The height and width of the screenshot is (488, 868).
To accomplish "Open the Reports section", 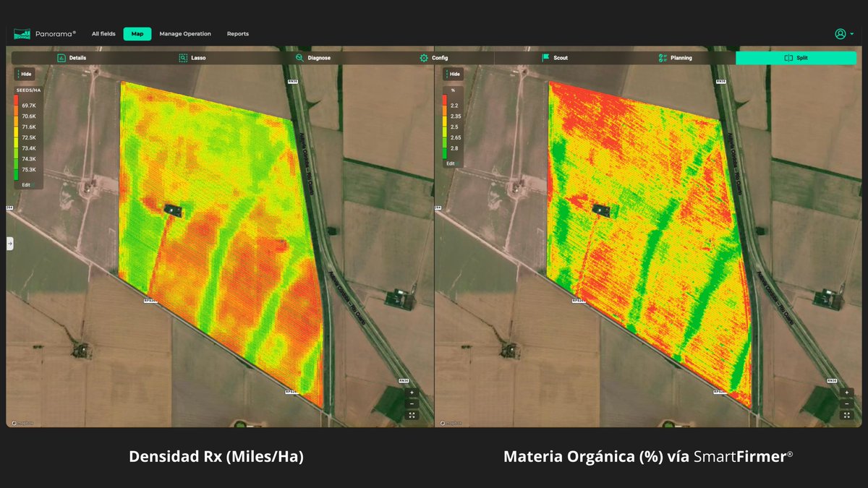I will pyautogui.click(x=238, y=34).
